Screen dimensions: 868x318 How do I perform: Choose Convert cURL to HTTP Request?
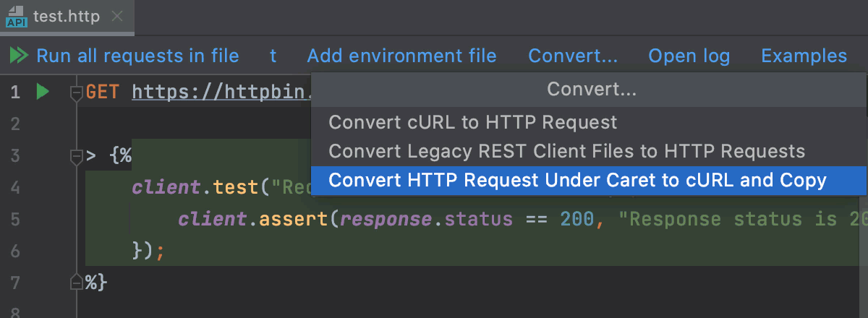point(473,122)
